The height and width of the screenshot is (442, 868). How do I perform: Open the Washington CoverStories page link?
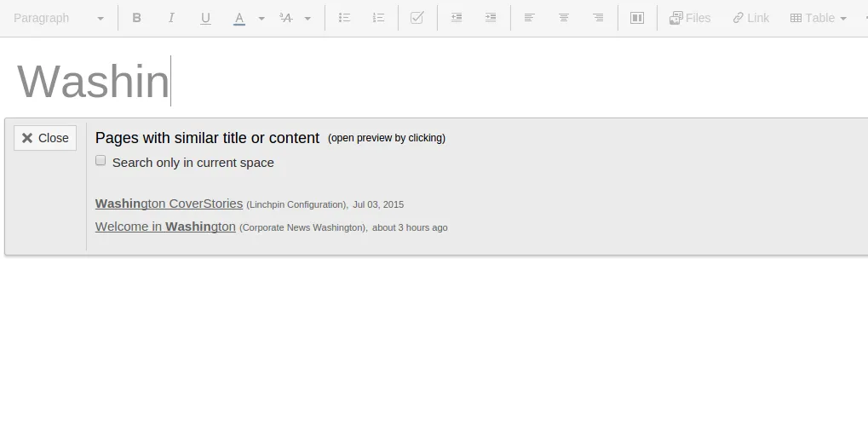(x=169, y=204)
